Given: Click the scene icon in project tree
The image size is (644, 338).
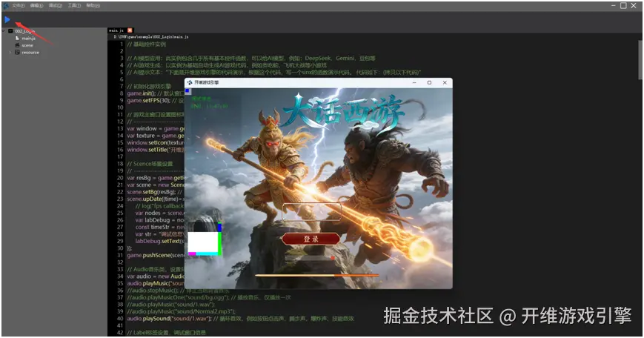Looking at the screenshot, I should pos(17,45).
